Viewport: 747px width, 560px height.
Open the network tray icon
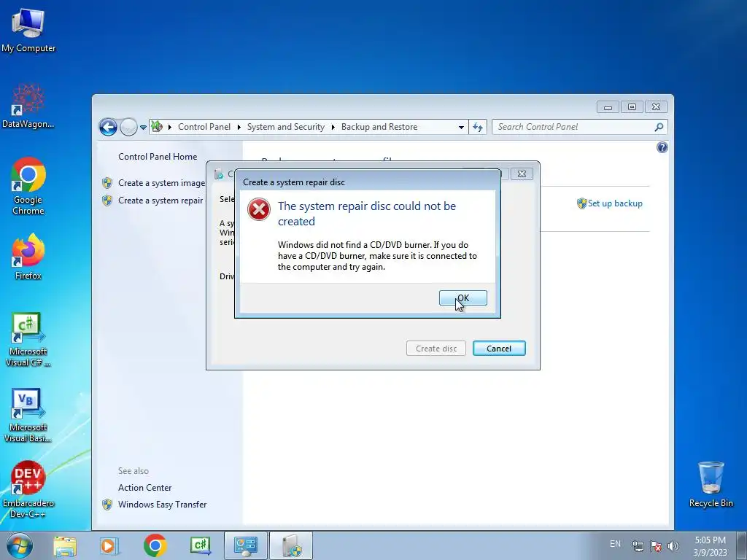pyautogui.click(x=638, y=546)
